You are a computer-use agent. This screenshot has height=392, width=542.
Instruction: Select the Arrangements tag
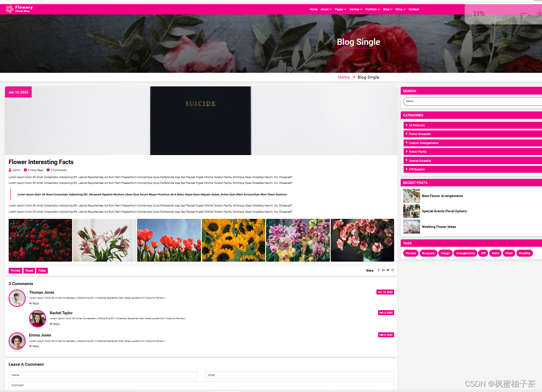point(465,253)
